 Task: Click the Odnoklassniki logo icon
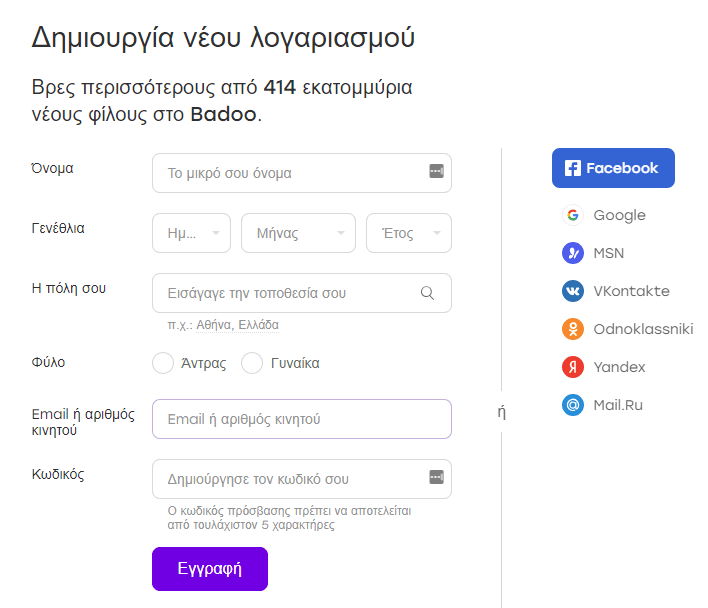[572, 329]
